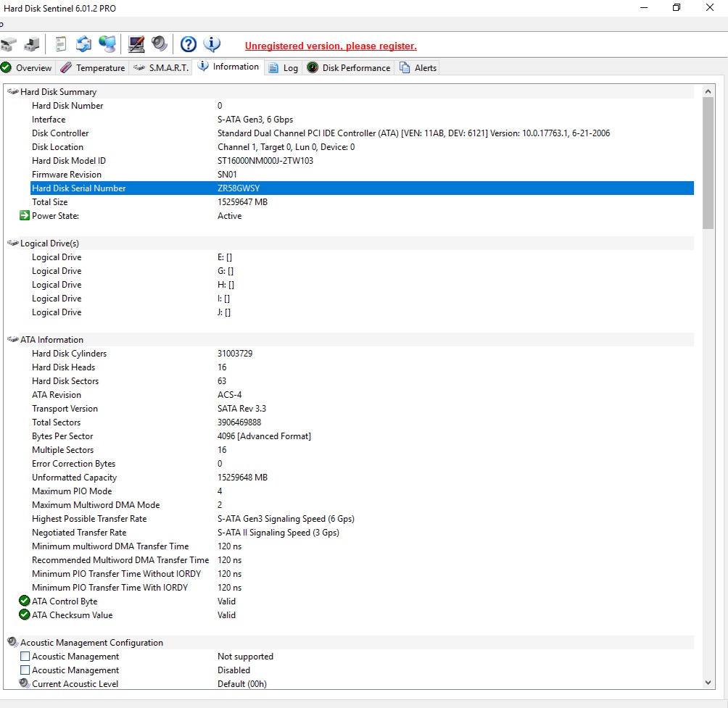
Task: Select the Negotiated Transfer Rate row
Action: (x=362, y=533)
